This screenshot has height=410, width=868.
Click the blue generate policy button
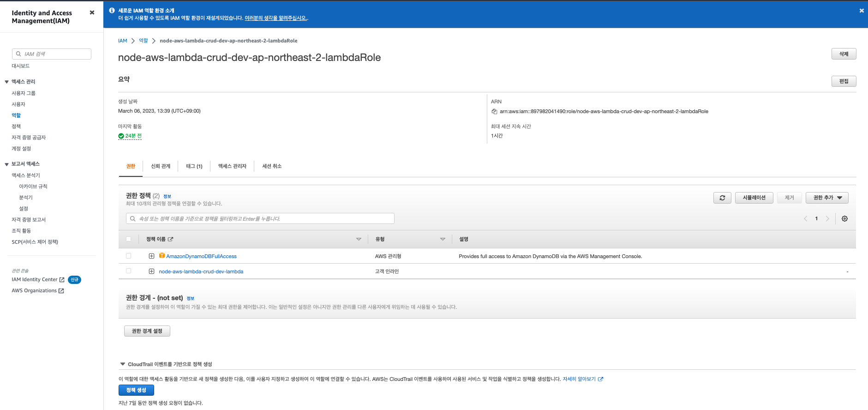[x=136, y=390]
